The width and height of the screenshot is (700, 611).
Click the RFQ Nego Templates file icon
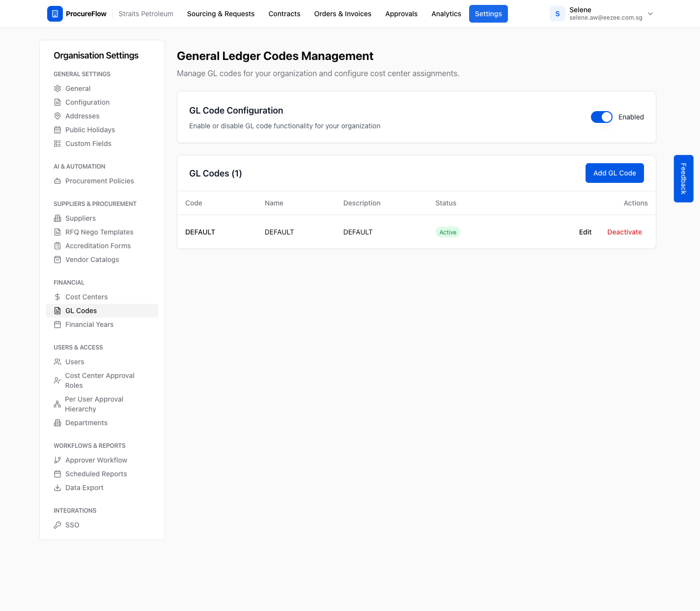(57, 232)
